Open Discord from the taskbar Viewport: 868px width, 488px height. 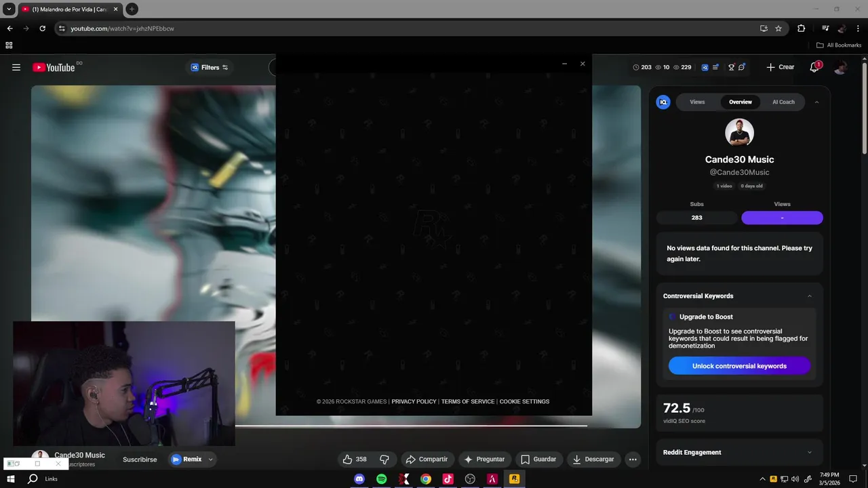(359, 479)
